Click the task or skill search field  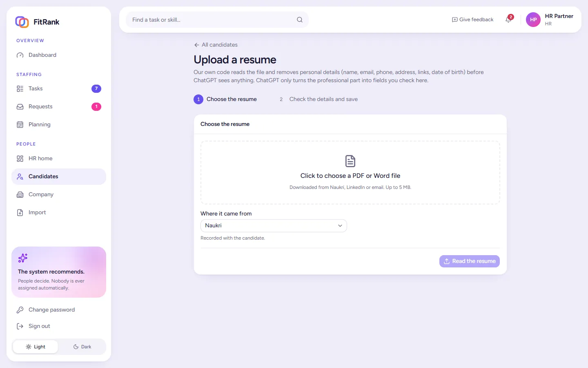coord(217,20)
